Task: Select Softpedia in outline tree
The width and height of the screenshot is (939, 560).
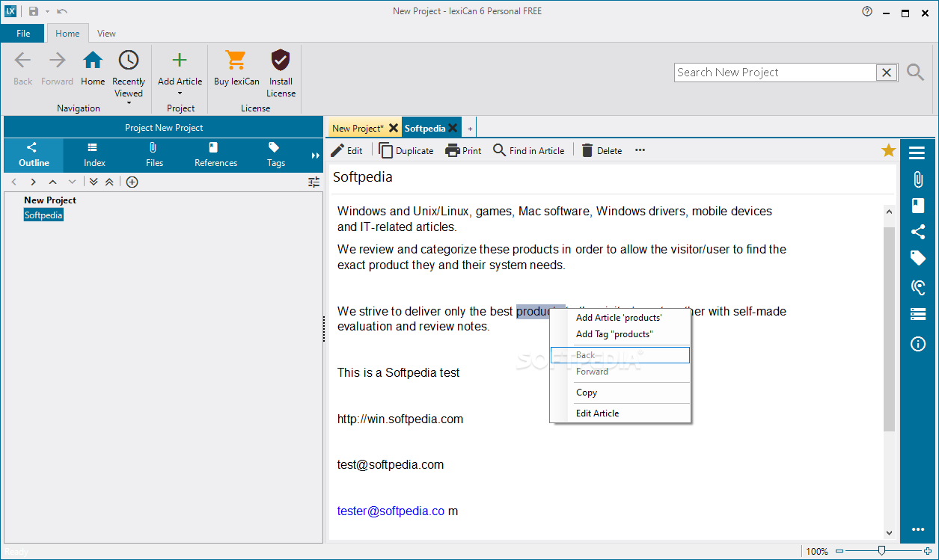Action: coord(43,215)
